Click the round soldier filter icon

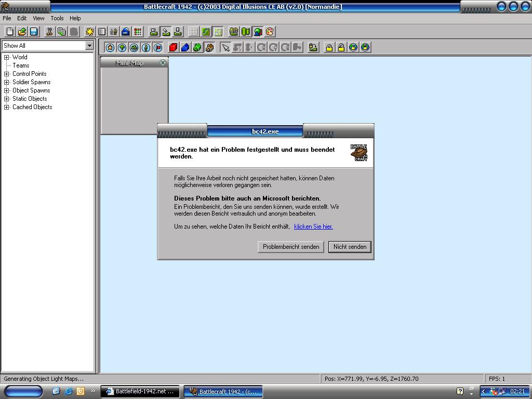pos(146,47)
